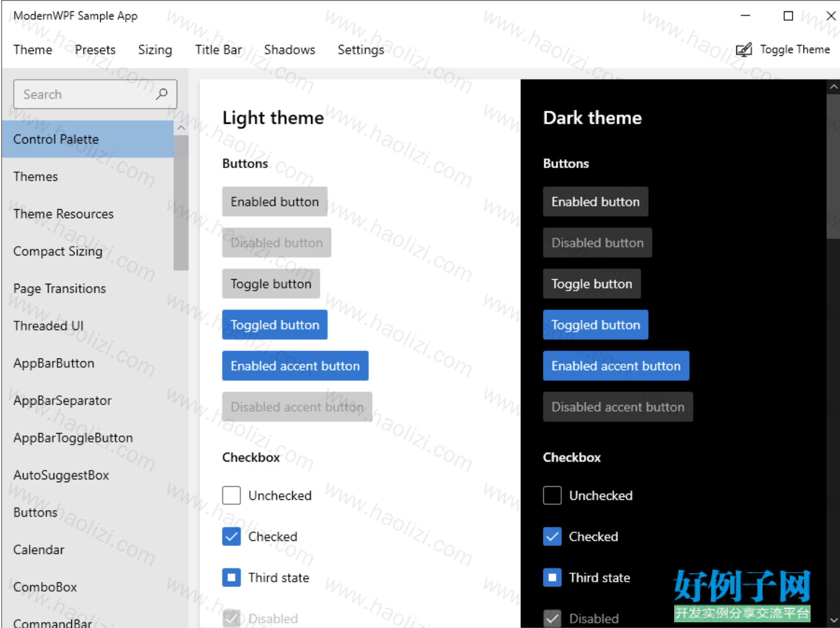The width and height of the screenshot is (840, 628).
Task: Open the Presets menu
Action: [95, 50]
